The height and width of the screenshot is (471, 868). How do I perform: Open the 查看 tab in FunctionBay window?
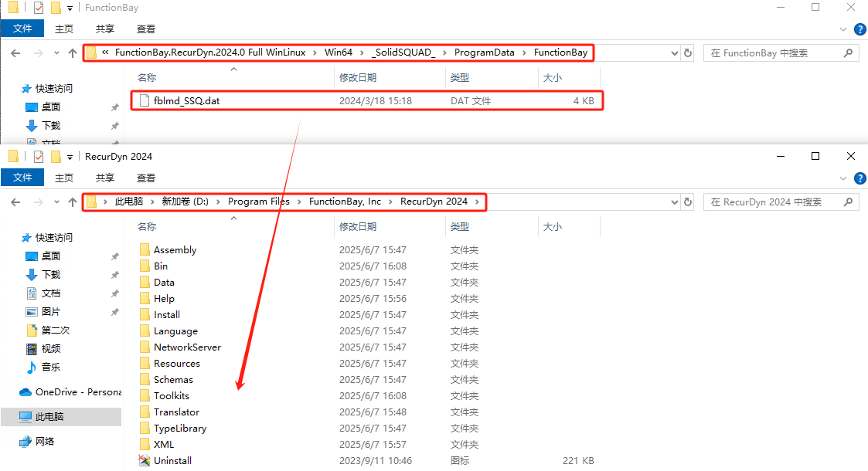coord(146,29)
